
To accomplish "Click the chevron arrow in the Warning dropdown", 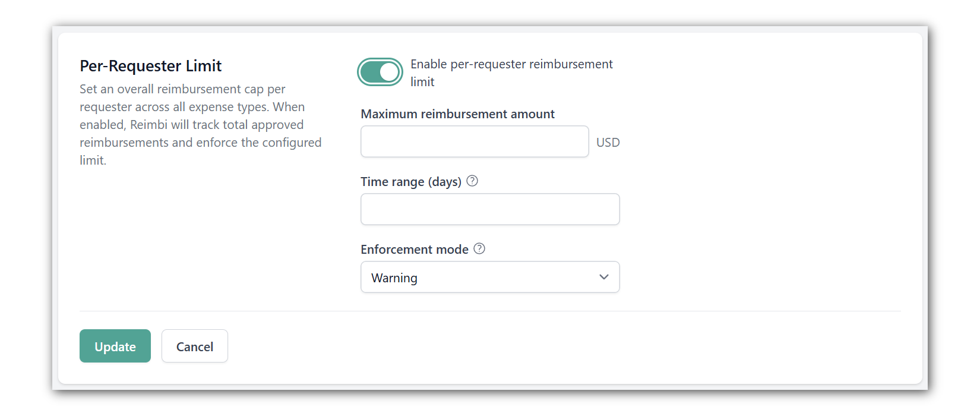I will [604, 277].
